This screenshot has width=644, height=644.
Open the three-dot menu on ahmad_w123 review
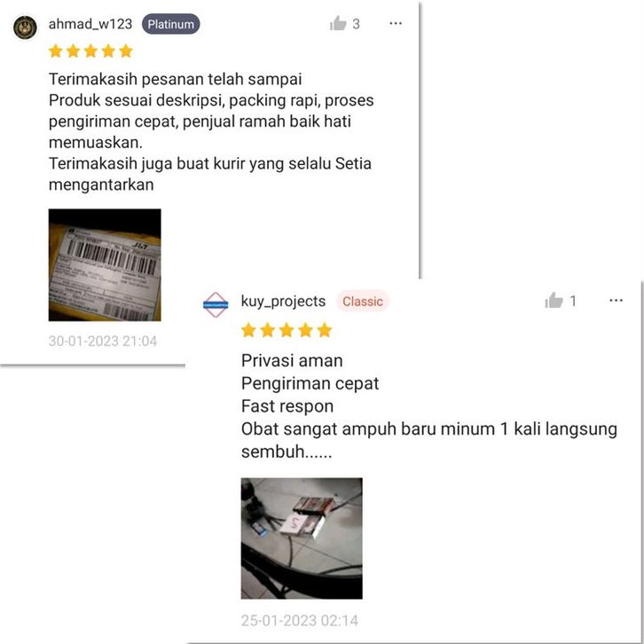(396, 23)
